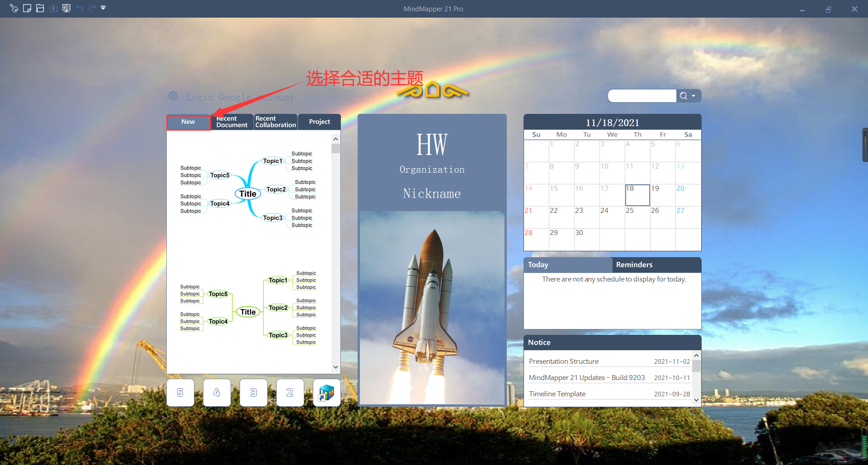Open the Presentation Structure notice
This screenshot has height=465, width=868.
click(x=609, y=362)
